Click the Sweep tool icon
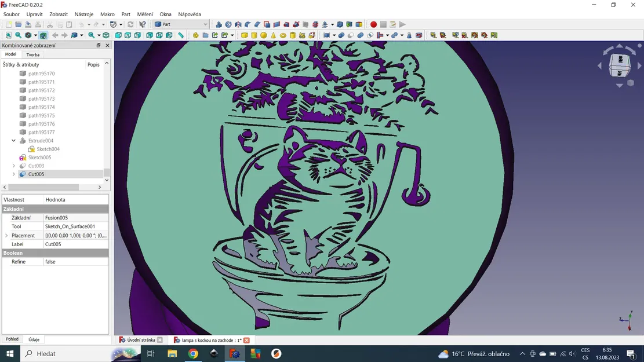The height and width of the screenshot is (362, 644). 296,24
